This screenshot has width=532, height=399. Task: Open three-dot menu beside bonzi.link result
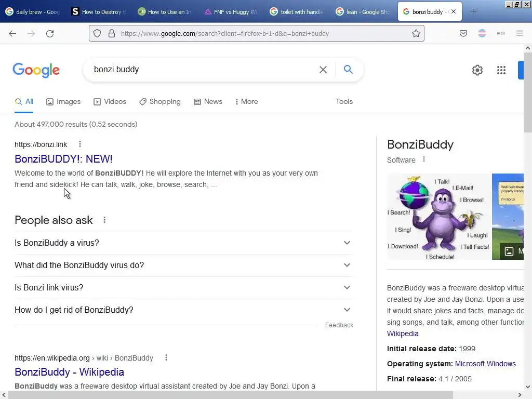coord(80,144)
